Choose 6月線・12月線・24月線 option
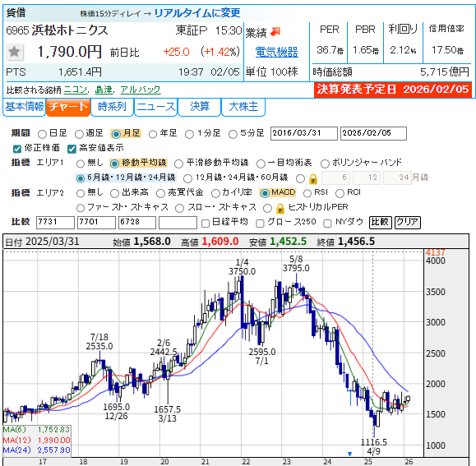This screenshot has height=466, width=476. [80, 178]
